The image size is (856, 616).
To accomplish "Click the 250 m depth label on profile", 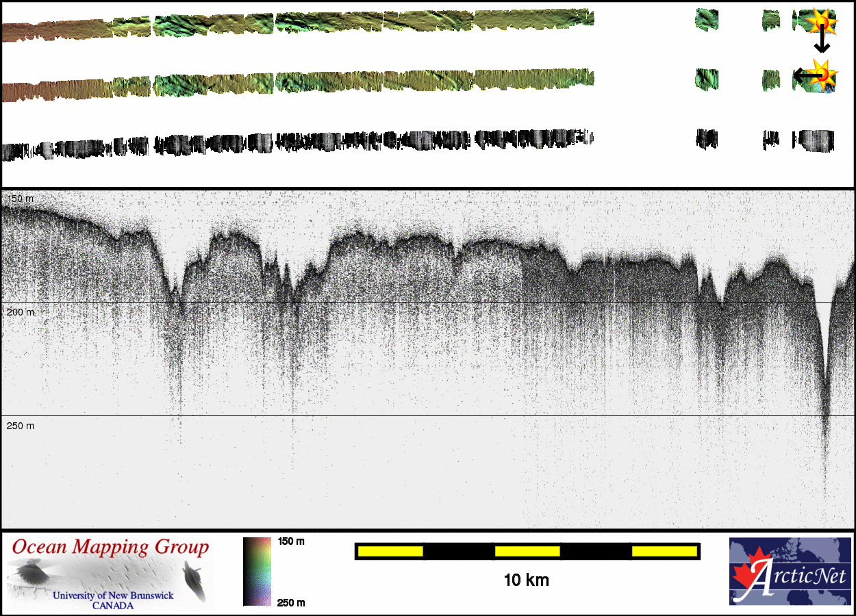I will (x=20, y=426).
